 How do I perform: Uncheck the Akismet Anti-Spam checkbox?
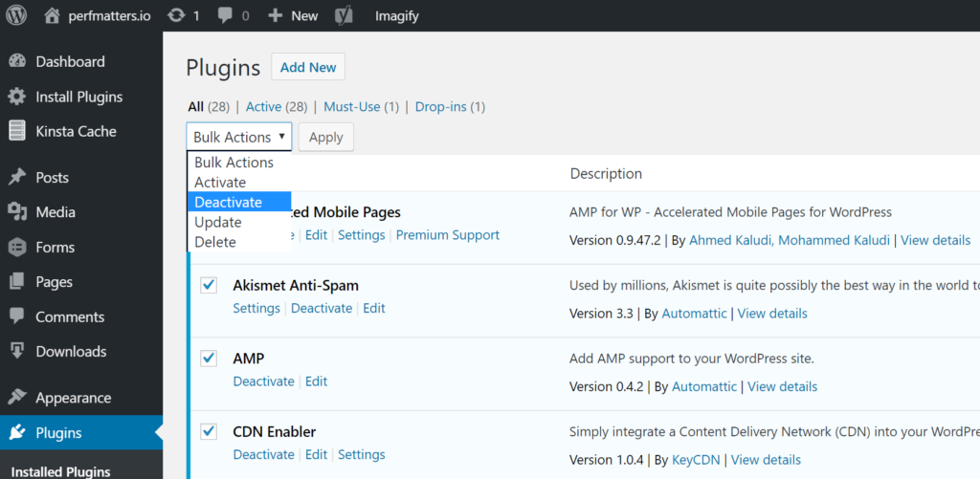[x=209, y=285]
